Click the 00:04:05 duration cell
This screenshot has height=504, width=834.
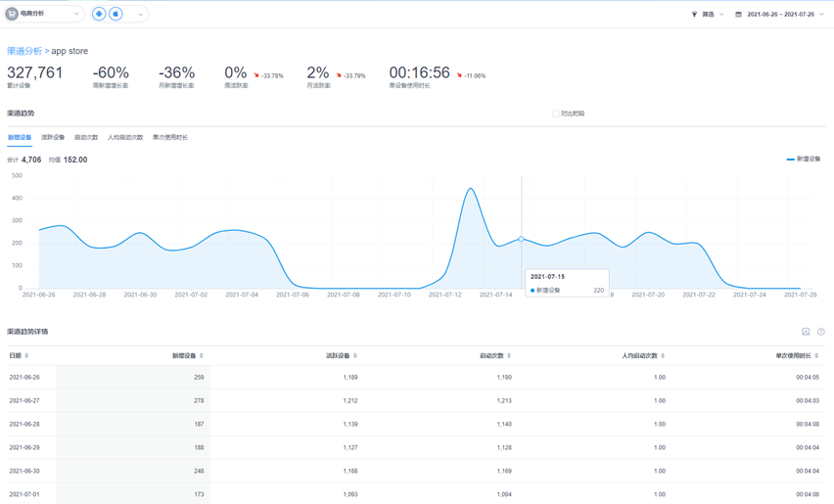[x=808, y=377]
